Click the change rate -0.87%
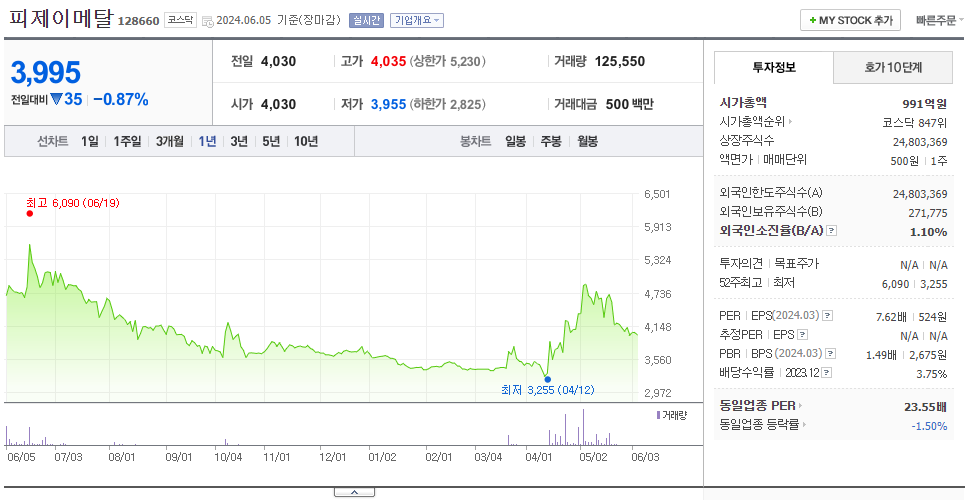 (121, 99)
